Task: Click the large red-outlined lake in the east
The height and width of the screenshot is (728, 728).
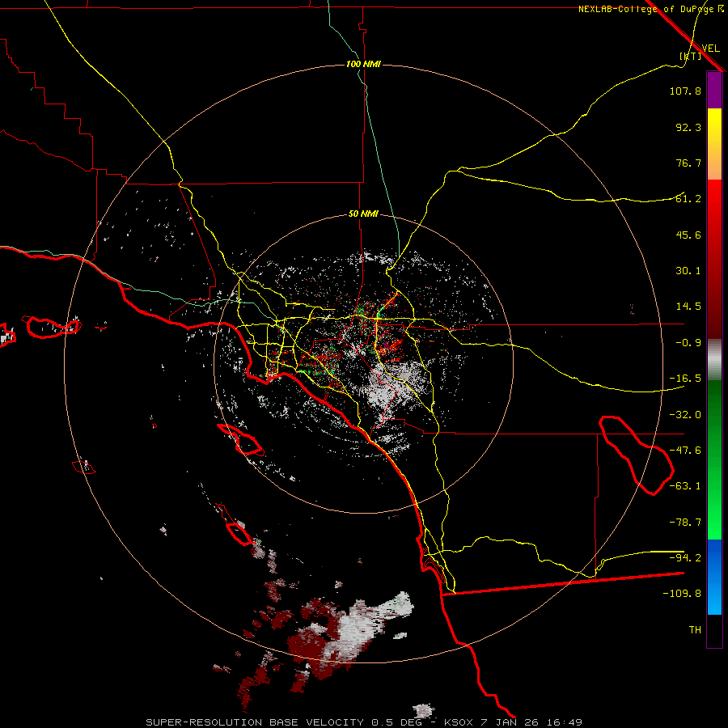Action: point(635,455)
